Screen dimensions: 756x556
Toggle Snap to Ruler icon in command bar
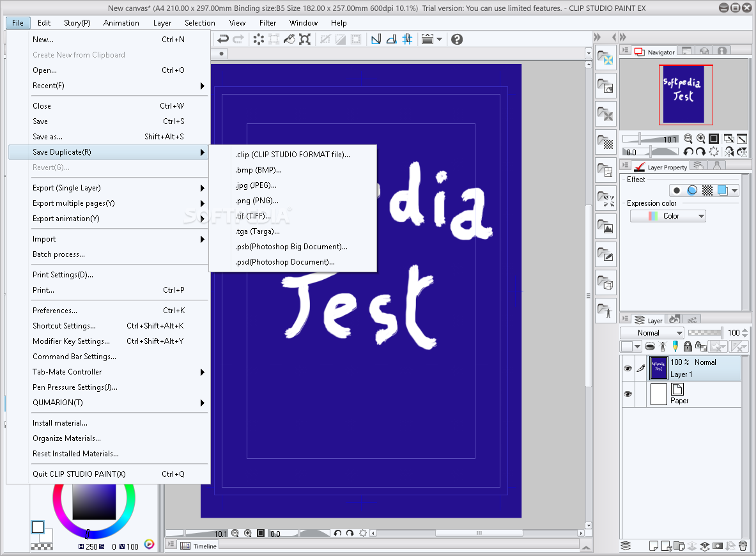[x=376, y=39]
